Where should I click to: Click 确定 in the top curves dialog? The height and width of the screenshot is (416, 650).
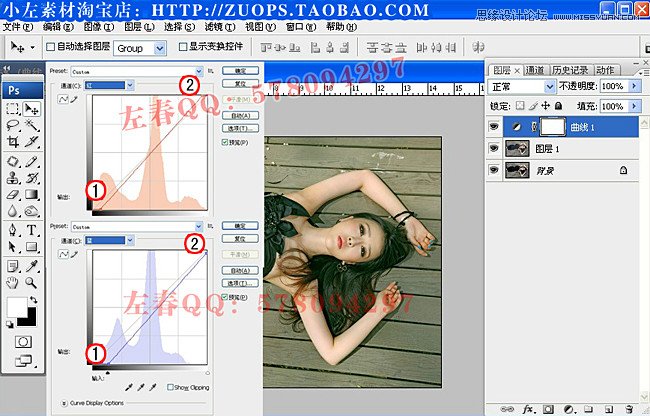tap(239, 71)
